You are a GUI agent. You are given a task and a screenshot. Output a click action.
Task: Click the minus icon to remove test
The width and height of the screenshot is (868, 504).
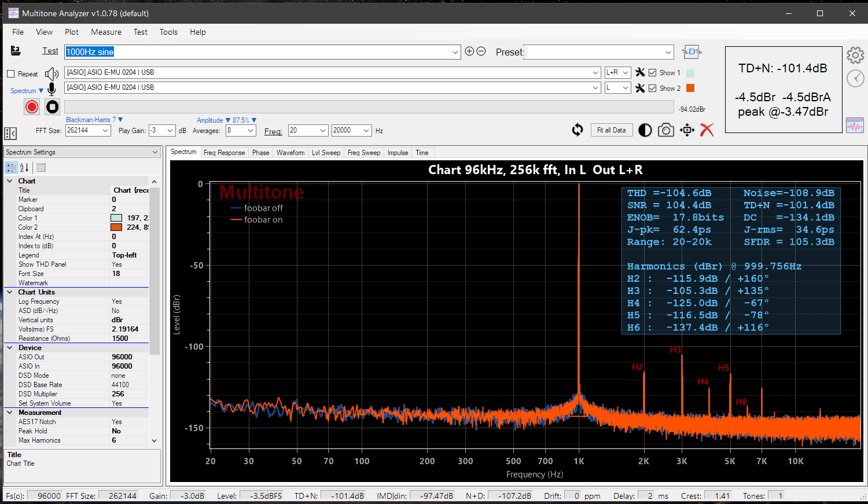[481, 51]
